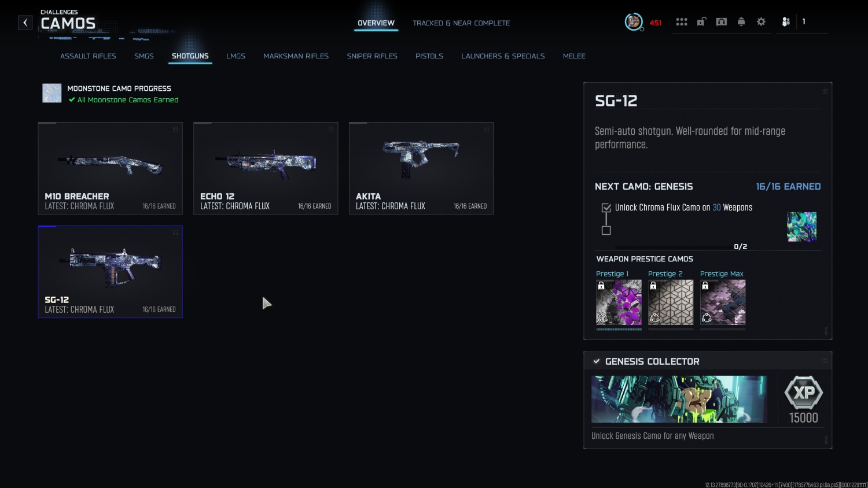Click the Moonstone camo progress icon

(52, 93)
